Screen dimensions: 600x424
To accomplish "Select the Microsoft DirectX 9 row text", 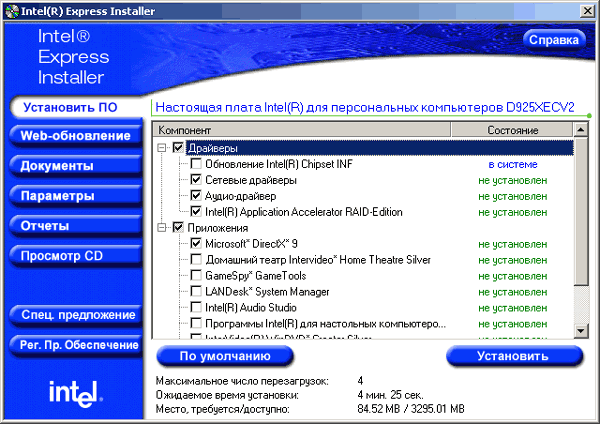I will tap(251, 244).
